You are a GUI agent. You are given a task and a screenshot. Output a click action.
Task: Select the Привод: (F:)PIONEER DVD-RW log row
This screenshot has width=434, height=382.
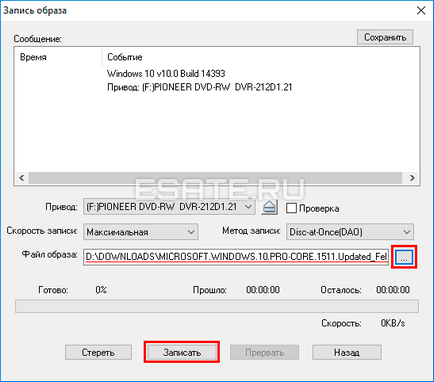[x=199, y=87]
